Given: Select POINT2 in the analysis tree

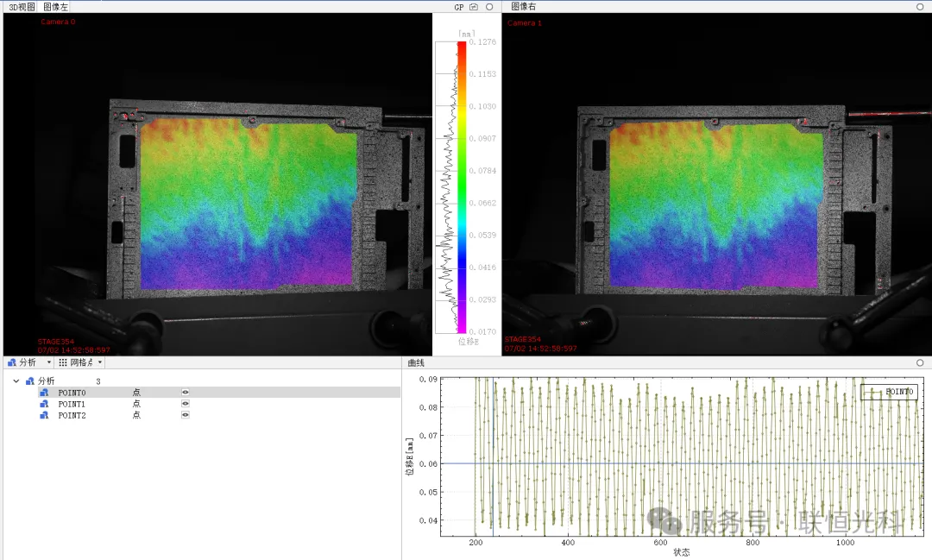Looking at the screenshot, I should pyautogui.click(x=72, y=415).
